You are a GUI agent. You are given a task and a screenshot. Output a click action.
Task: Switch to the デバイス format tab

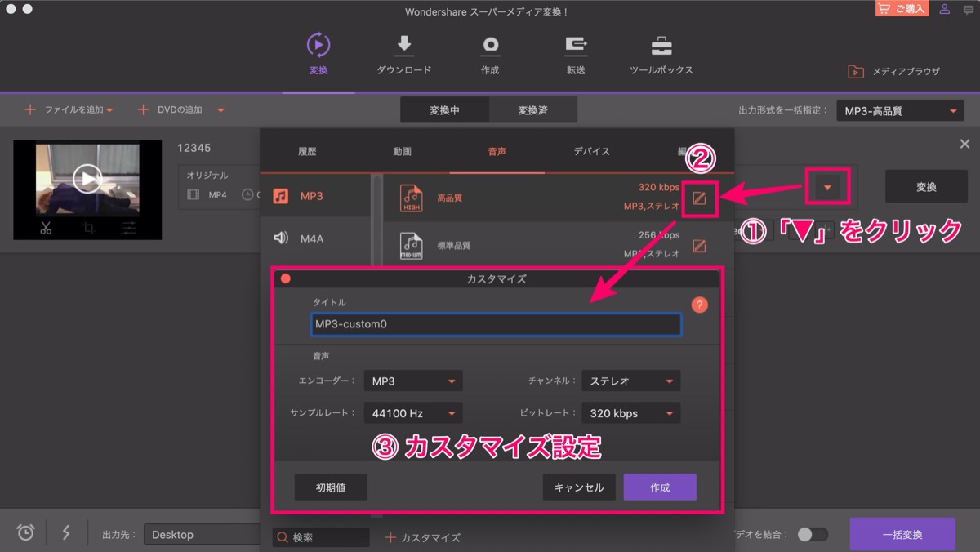(591, 151)
